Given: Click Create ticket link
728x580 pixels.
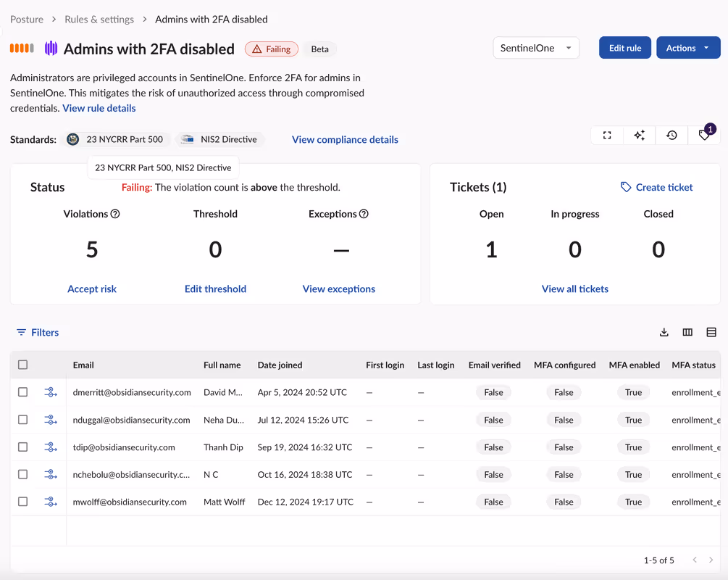Looking at the screenshot, I should pyautogui.click(x=664, y=187).
